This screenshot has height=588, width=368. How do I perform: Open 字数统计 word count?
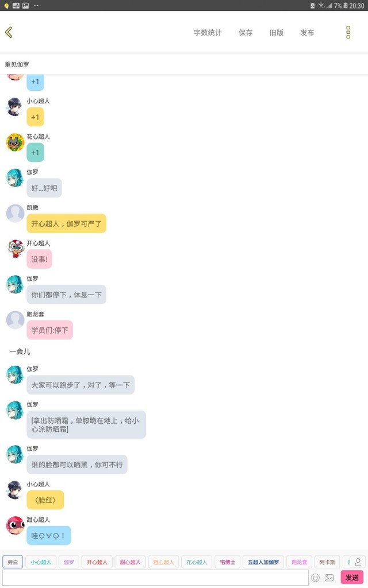(208, 33)
